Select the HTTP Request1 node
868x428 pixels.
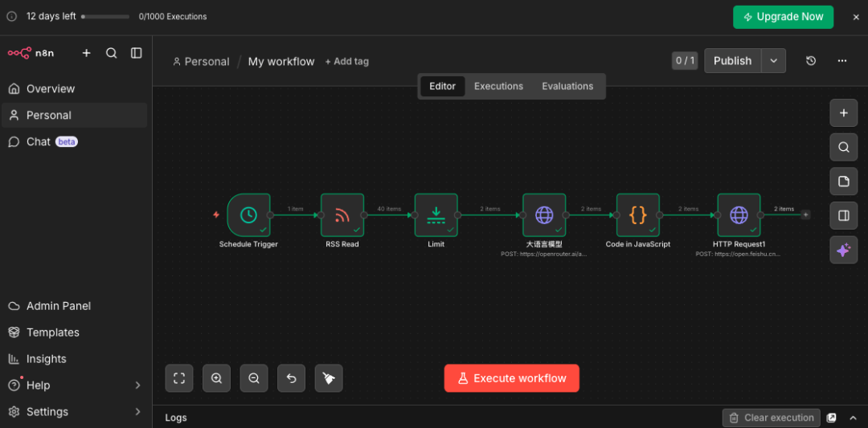pyautogui.click(x=739, y=215)
